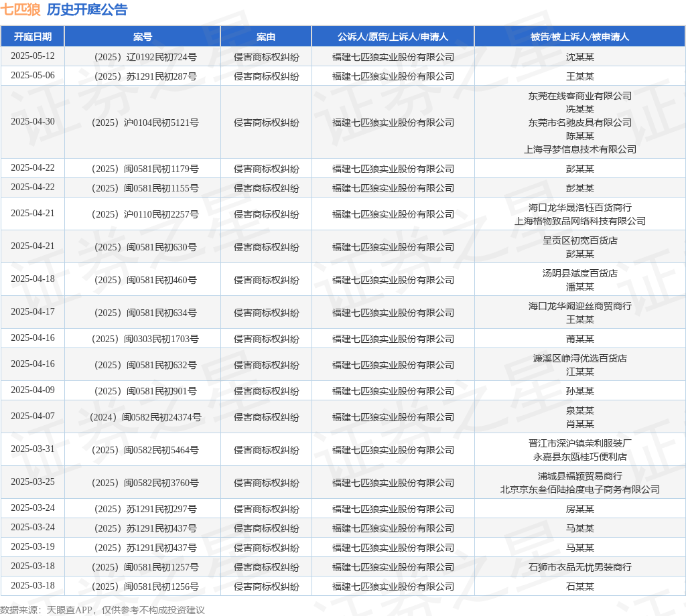Click the date 2025-03-31

point(33,449)
